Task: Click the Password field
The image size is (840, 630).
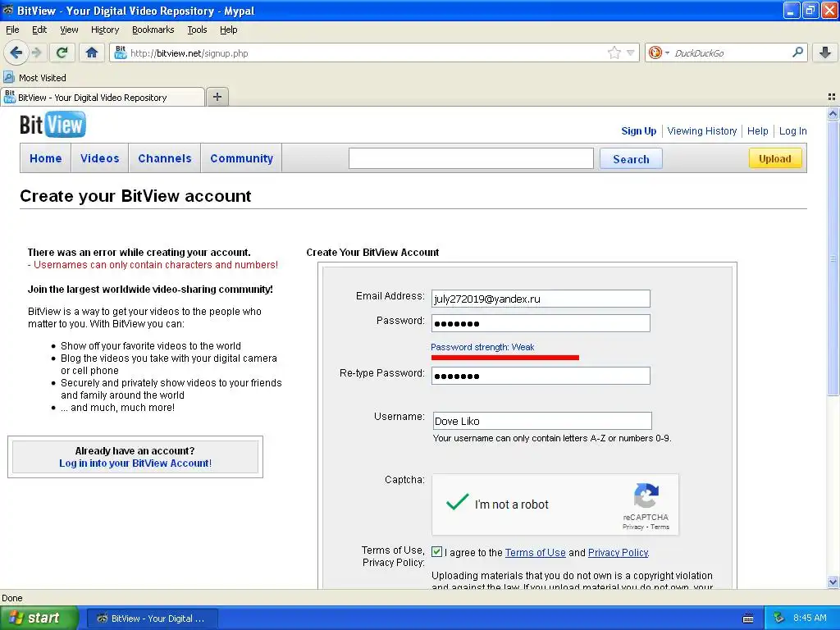Action: pyautogui.click(x=541, y=323)
